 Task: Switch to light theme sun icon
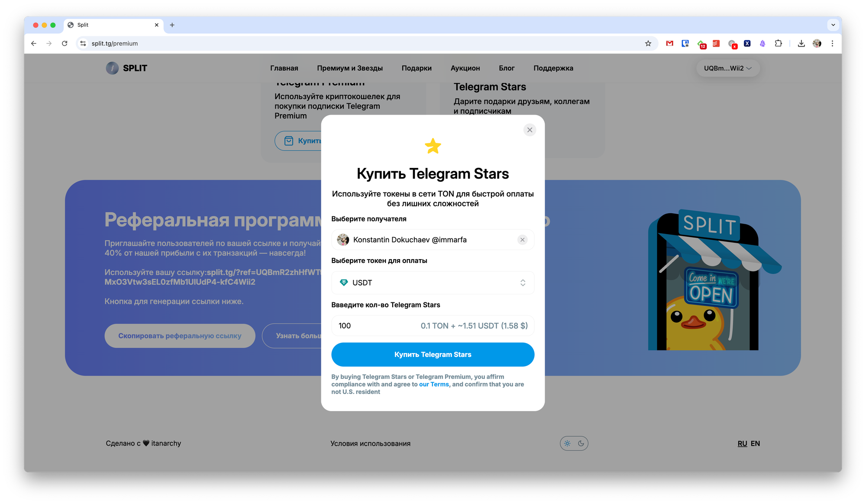pyautogui.click(x=567, y=443)
